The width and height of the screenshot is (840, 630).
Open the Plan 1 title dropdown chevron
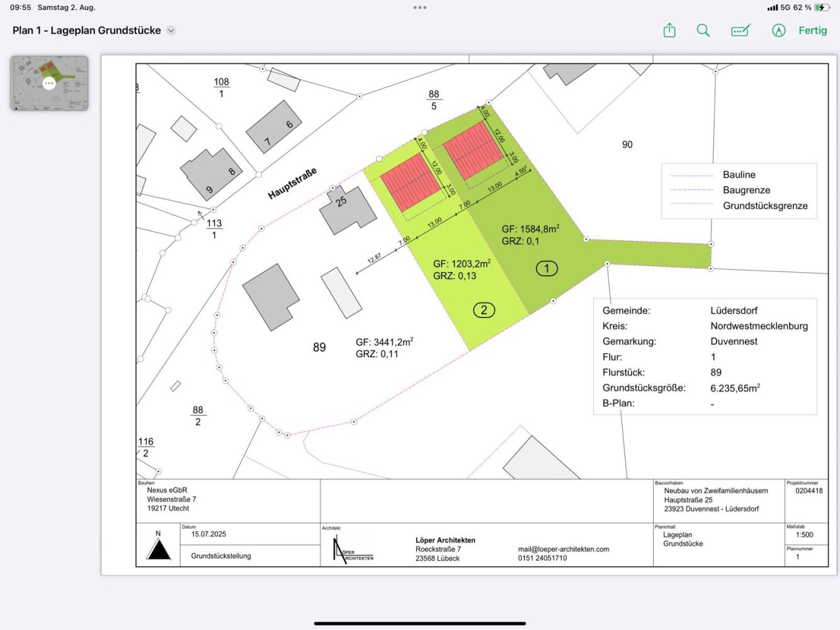pyautogui.click(x=170, y=30)
